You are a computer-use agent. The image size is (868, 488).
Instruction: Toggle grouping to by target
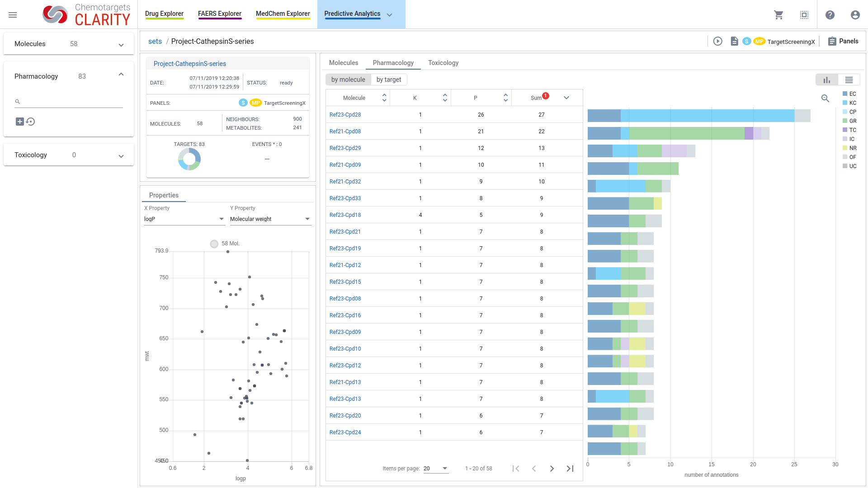pyautogui.click(x=388, y=80)
